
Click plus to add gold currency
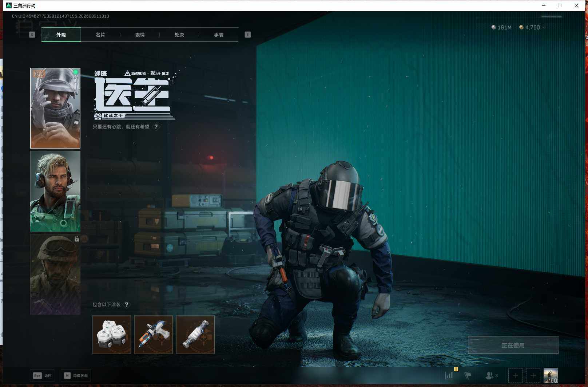point(544,27)
